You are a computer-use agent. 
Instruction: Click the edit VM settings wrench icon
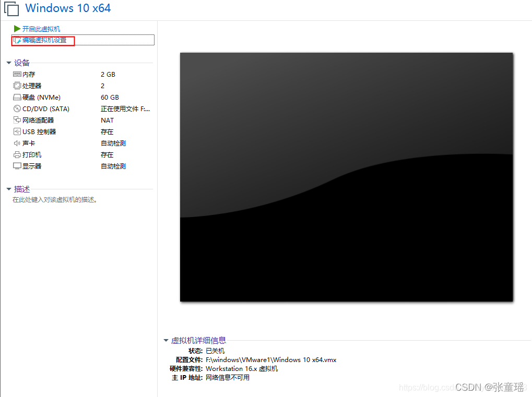coord(17,40)
